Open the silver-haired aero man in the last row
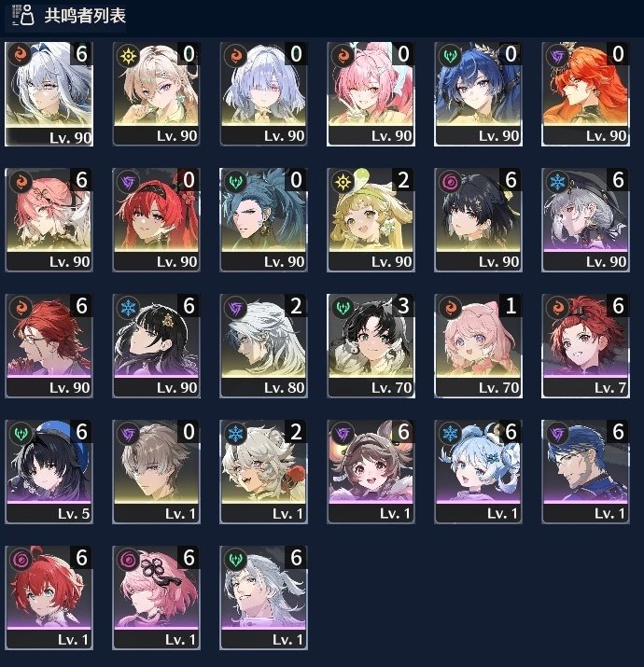644x667 pixels. pyautogui.click(x=263, y=597)
